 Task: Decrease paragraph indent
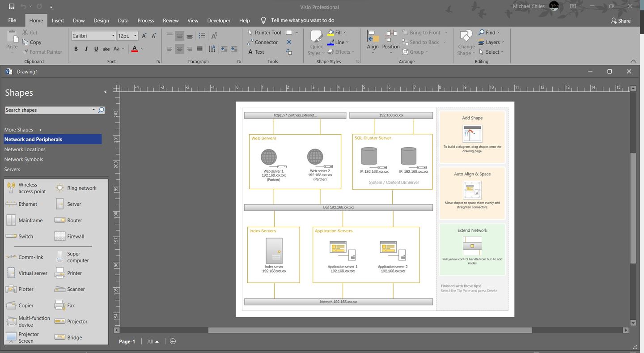224,49
